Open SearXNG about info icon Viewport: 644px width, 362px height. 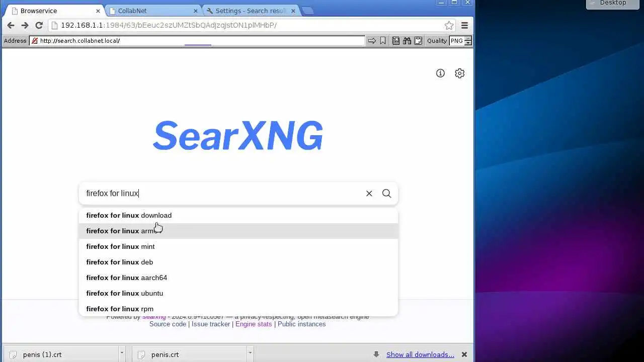click(x=440, y=73)
